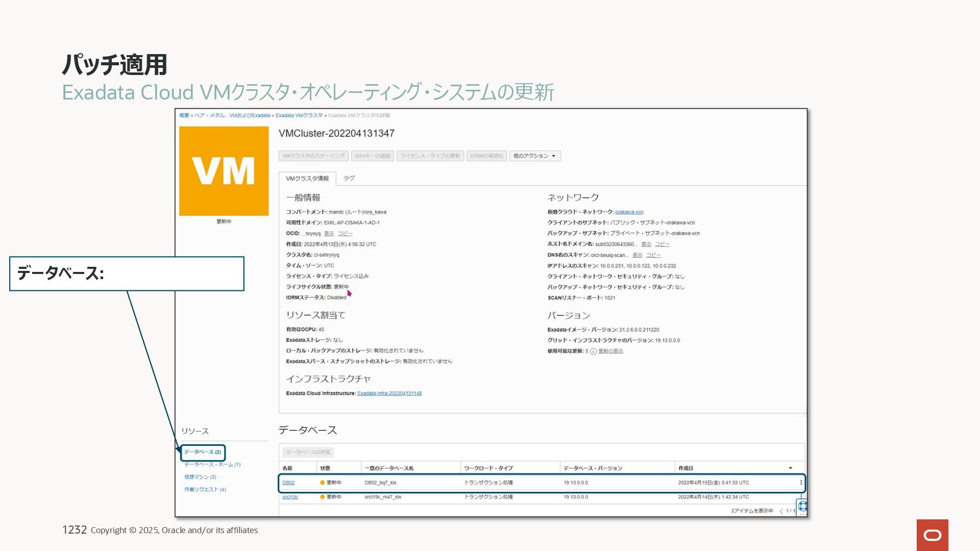980x551 pixels.
Task: Click the VMクラスタのスケーリング button
Action: pos(313,156)
